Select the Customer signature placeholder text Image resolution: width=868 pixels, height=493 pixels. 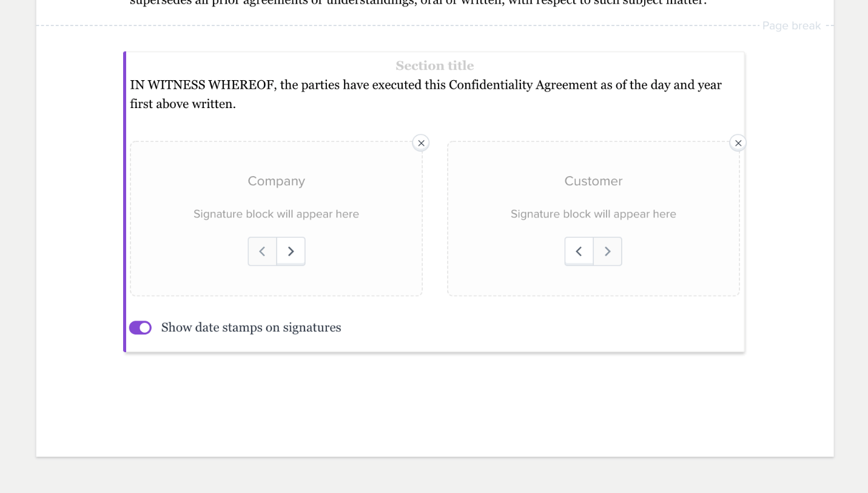click(593, 214)
